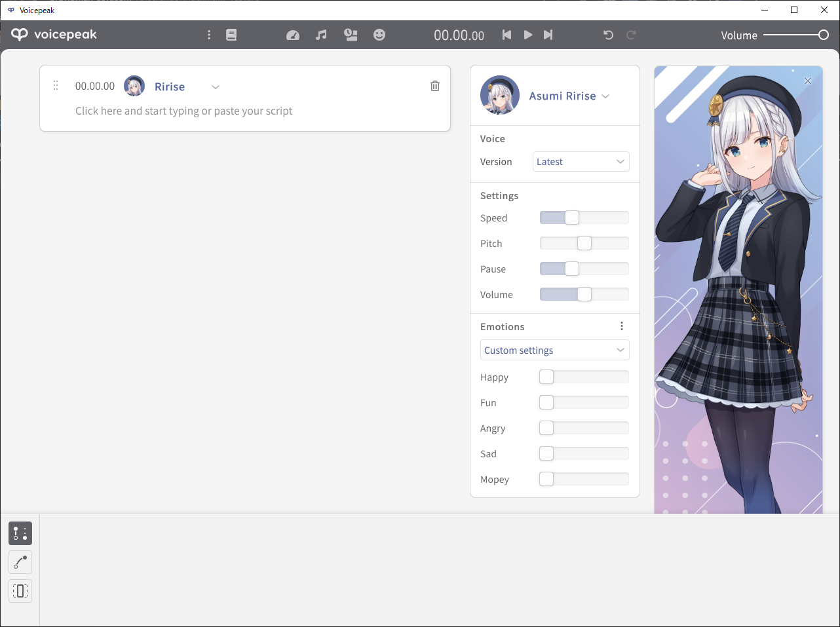Image resolution: width=840 pixels, height=627 pixels.
Task: Undo the last action
Action: (x=608, y=35)
